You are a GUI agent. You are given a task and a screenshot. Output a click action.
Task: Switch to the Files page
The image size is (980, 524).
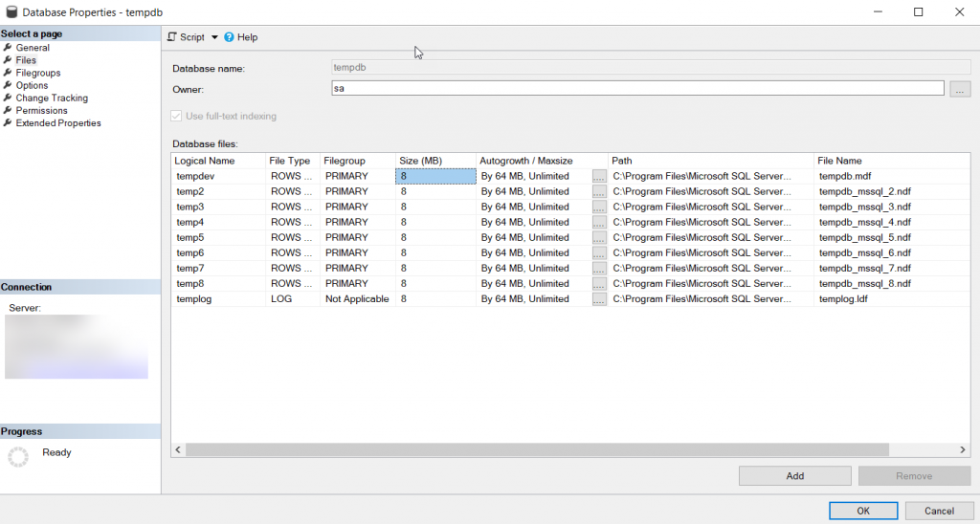[26, 60]
